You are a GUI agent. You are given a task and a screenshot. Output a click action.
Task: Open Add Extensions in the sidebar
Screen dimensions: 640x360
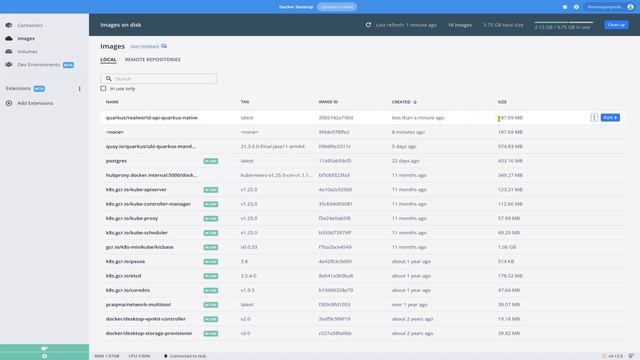click(x=35, y=103)
